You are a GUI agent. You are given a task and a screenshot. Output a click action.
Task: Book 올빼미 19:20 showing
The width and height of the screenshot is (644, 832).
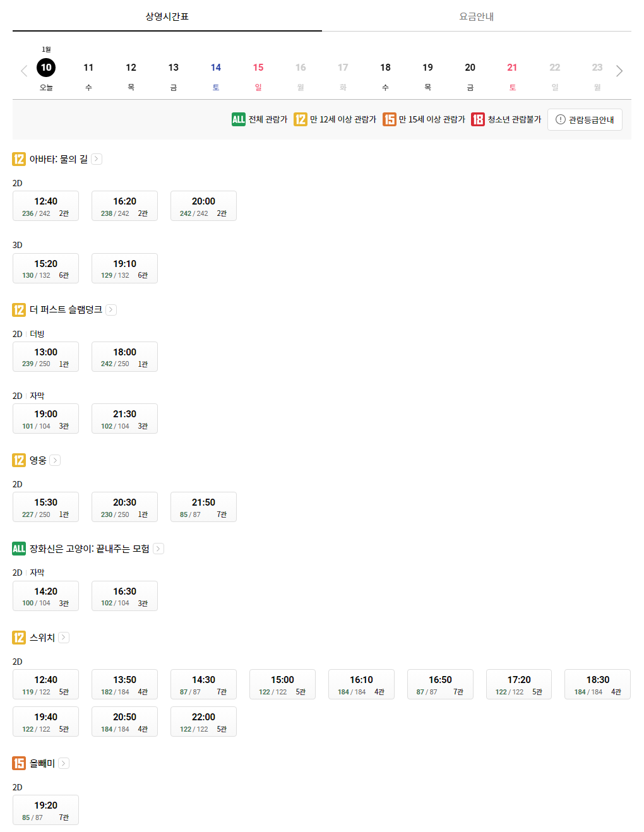(x=45, y=810)
